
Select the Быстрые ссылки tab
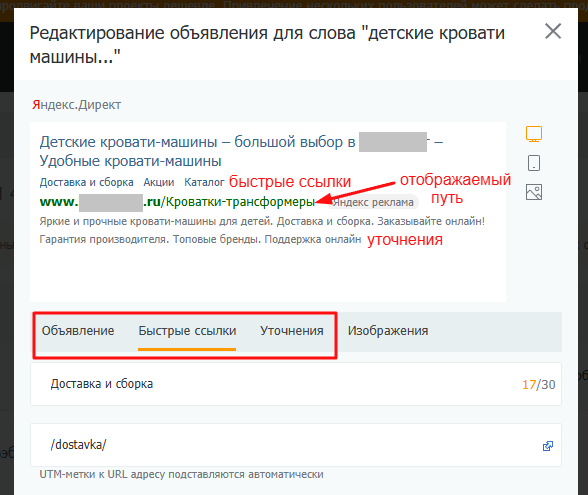pyautogui.click(x=187, y=332)
